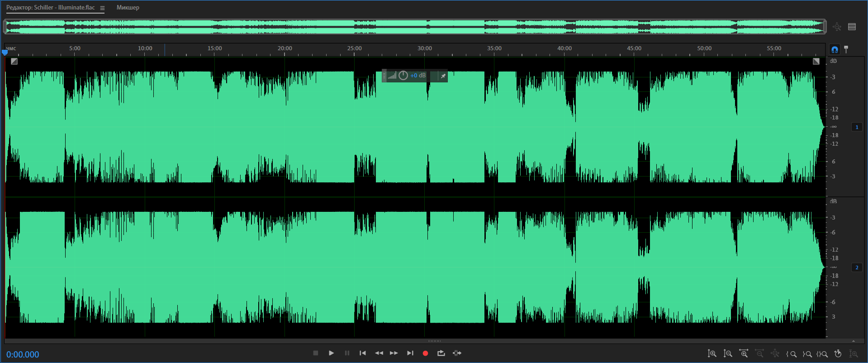Image resolution: width=868 pixels, height=363 pixels.
Task: Move playhead to next marker
Action: (410, 353)
